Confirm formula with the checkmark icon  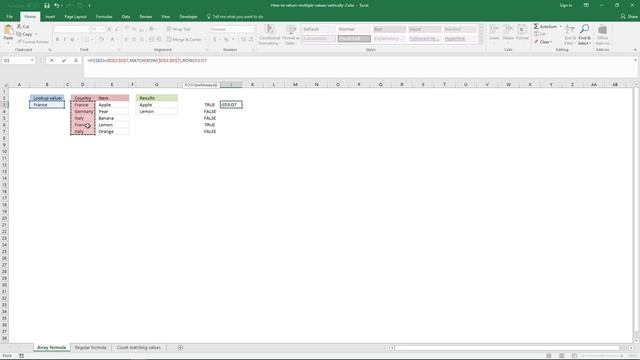pos(64,60)
